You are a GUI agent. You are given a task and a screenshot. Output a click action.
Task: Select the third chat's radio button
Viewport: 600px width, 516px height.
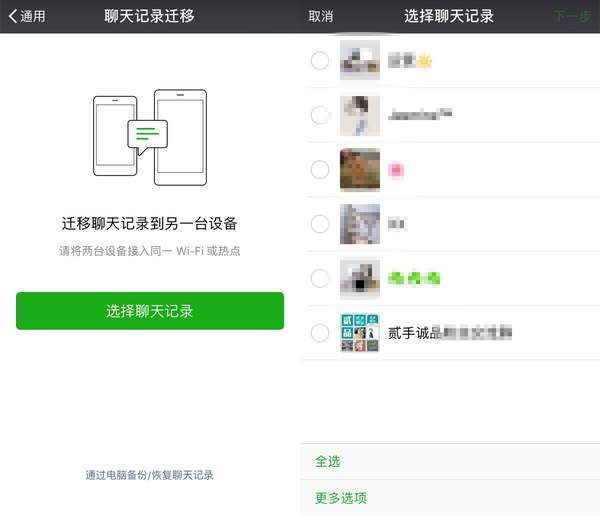(320, 170)
